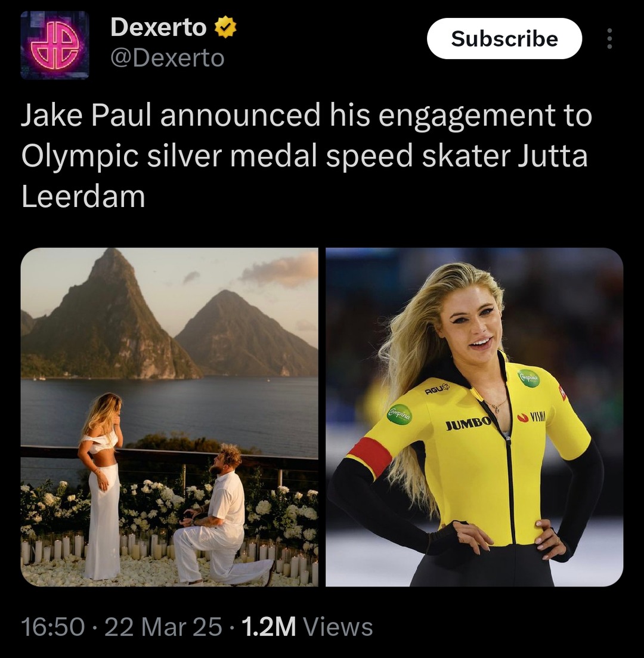Click "Olympic" in the tweet text

click(x=80, y=157)
